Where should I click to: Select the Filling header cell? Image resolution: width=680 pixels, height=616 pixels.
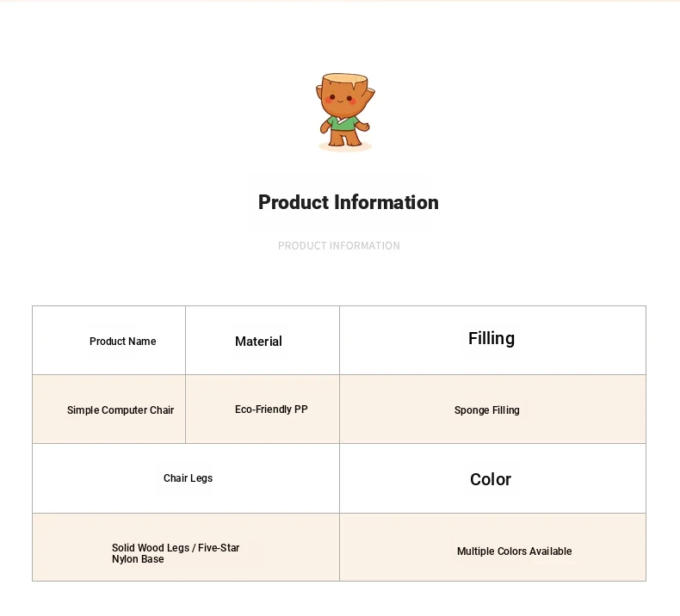pos(492,341)
